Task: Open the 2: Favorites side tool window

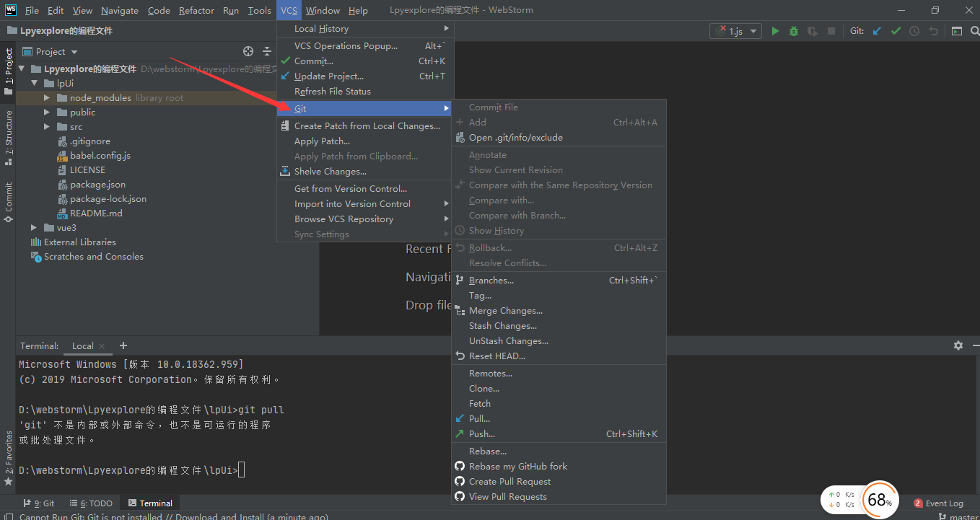Action: click(8, 457)
